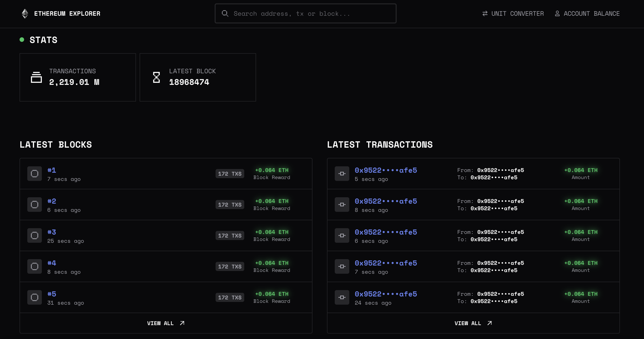Click the Unit Converter swap arrows icon

pos(485,13)
